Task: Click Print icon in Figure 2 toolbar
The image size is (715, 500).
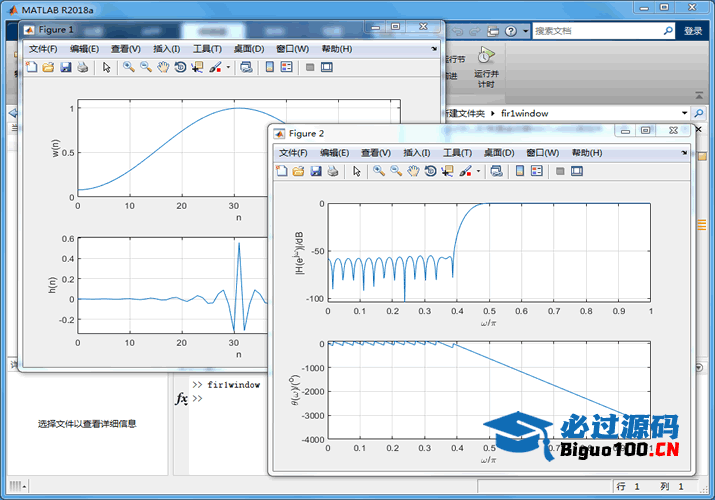Action: click(x=333, y=171)
